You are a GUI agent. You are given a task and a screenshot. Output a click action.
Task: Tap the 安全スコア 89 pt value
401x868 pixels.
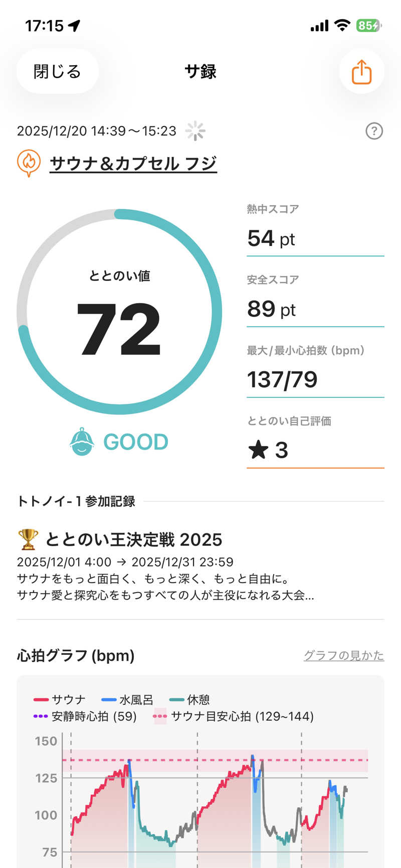point(271,309)
